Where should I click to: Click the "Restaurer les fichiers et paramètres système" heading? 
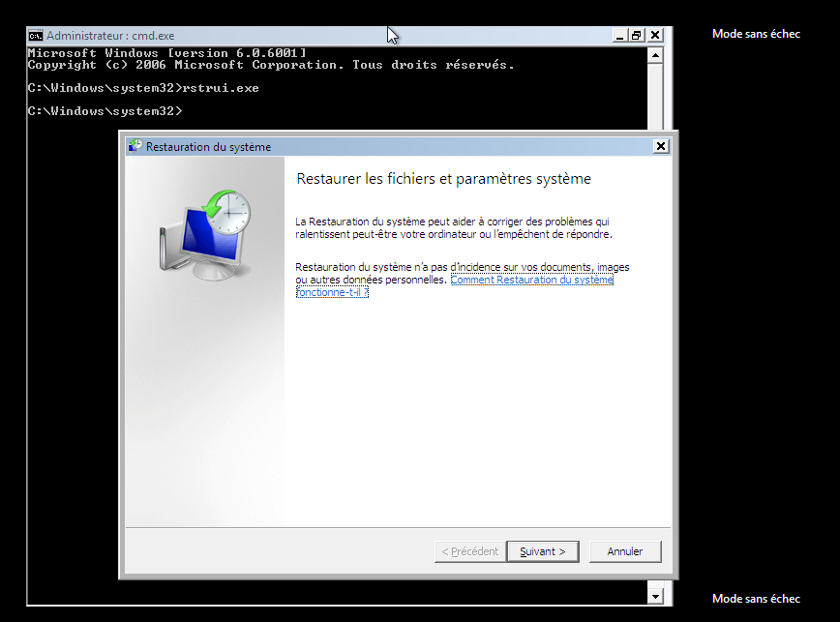point(443,179)
